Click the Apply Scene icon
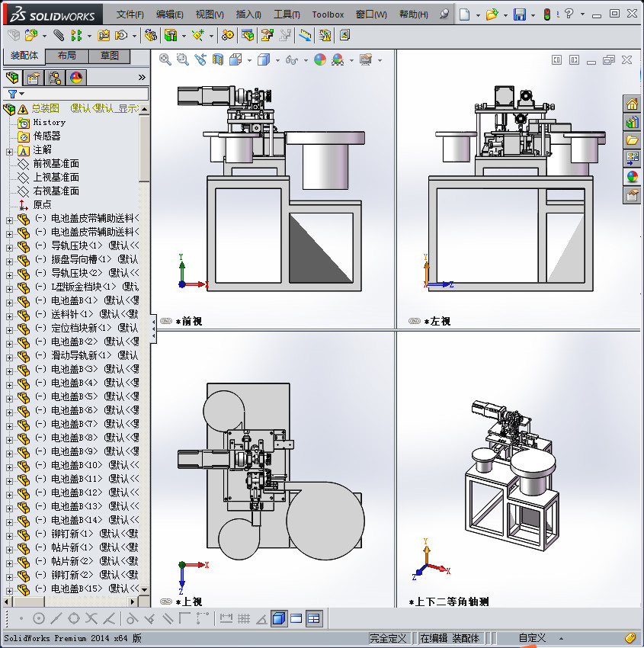The image size is (644, 648). click(x=338, y=60)
